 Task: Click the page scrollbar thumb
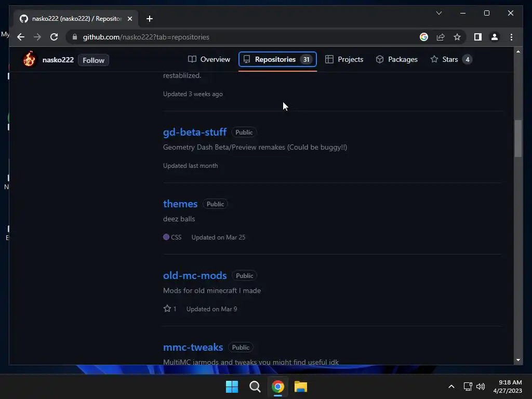click(518, 138)
